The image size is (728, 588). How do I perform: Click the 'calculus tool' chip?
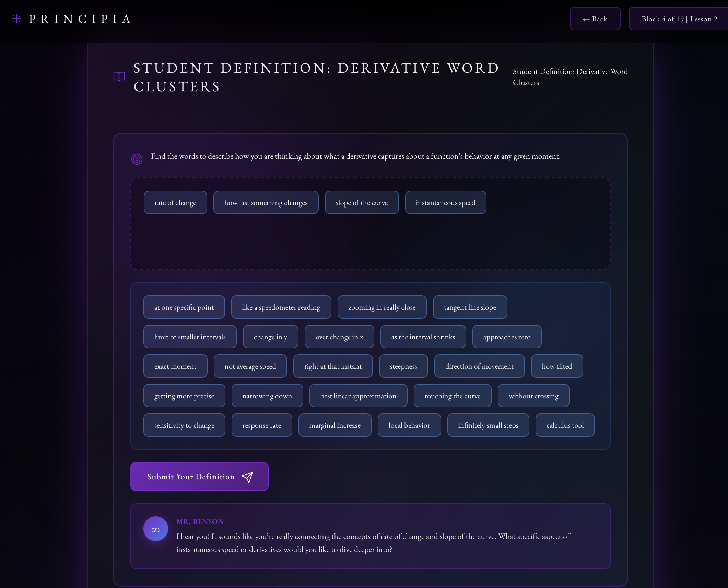[x=564, y=425]
